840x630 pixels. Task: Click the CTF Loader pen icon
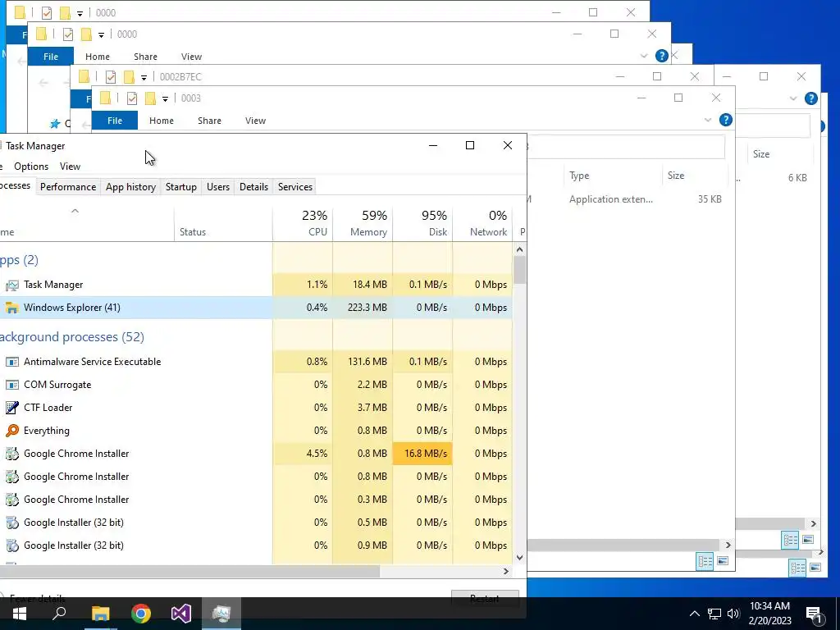click(11, 408)
